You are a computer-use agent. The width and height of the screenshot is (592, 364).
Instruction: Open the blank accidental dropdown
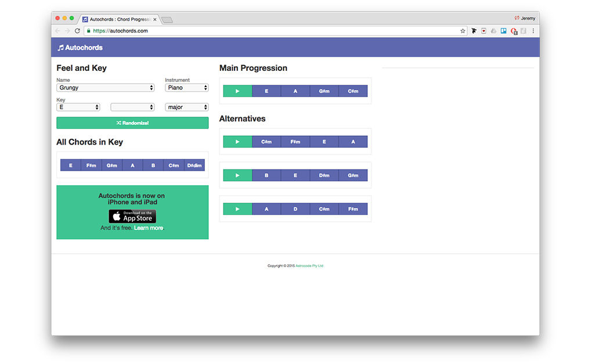point(132,107)
